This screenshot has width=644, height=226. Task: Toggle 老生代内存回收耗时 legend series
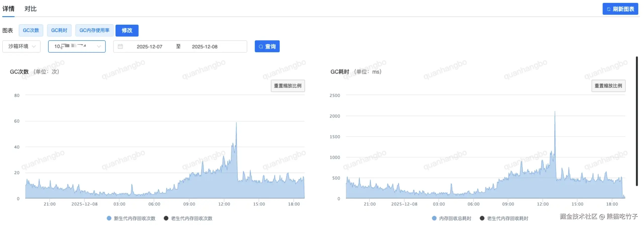pos(504,218)
